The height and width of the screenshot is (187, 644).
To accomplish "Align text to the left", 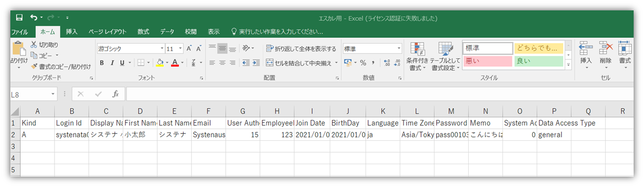I will pos(212,63).
